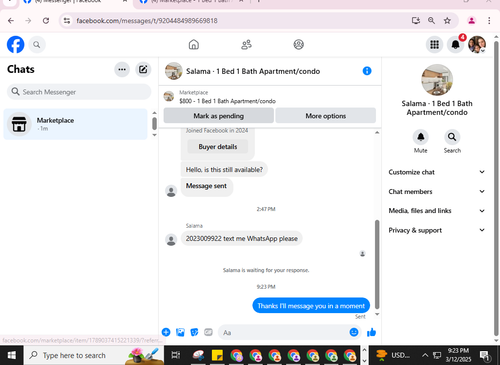Open the Chats options three-dot button
The image size is (500, 365).
coord(122,69)
